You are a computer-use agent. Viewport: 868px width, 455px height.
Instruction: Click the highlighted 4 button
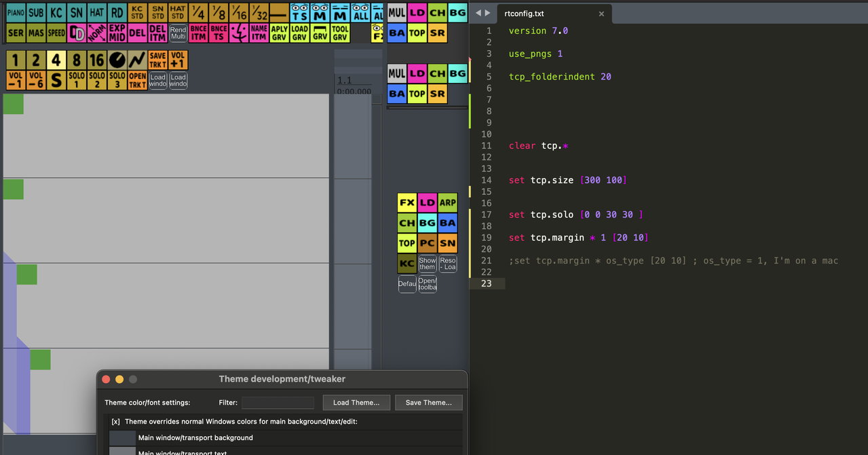point(56,60)
